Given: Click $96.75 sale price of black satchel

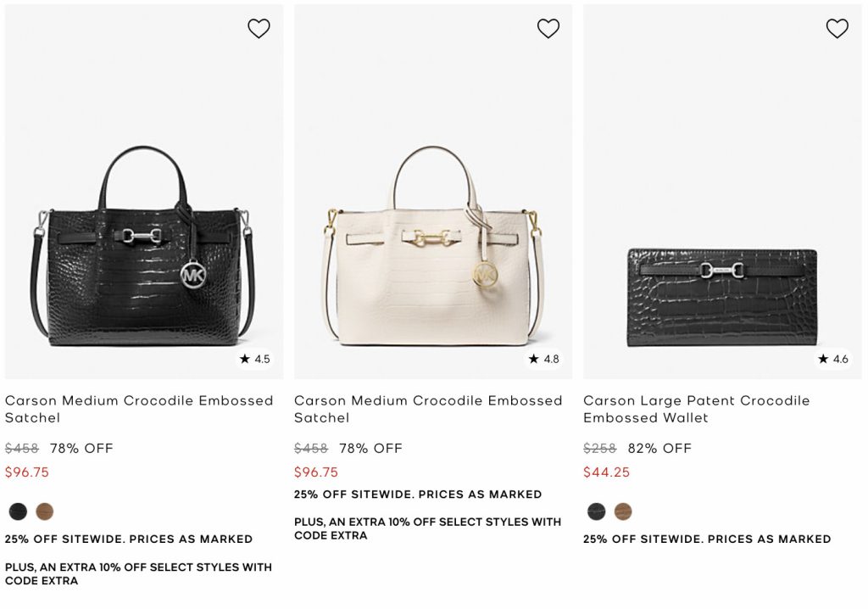Looking at the screenshot, I should point(27,472).
